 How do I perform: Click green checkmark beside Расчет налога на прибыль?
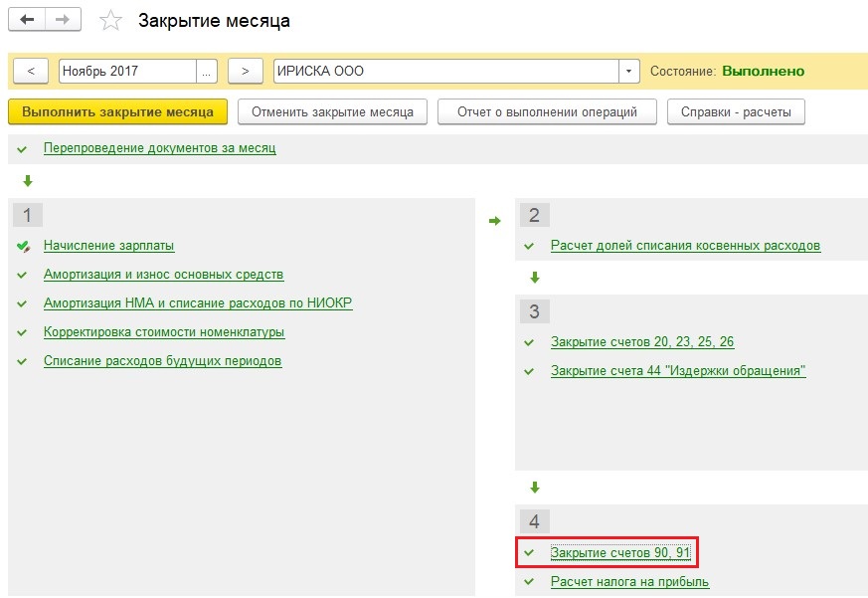[529, 582]
